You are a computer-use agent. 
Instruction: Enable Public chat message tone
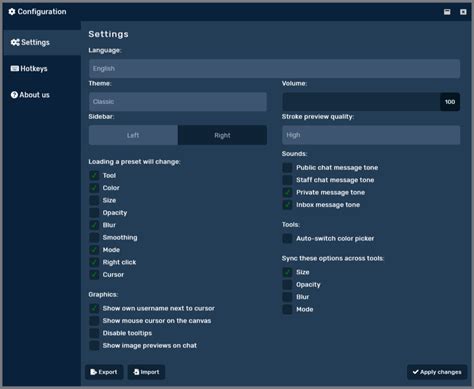(x=287, y=168)
